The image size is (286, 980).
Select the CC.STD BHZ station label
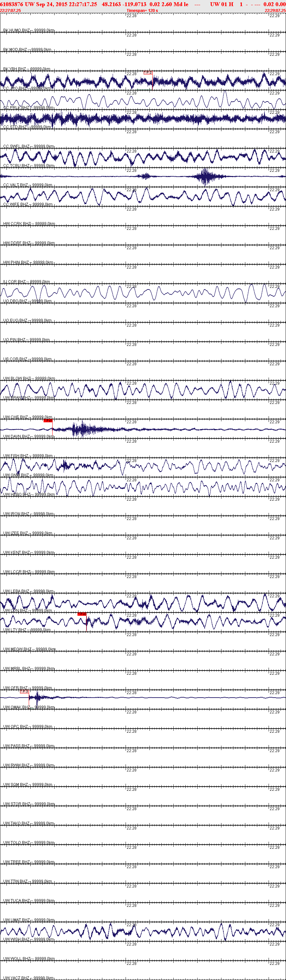click(x=27, y=127)
